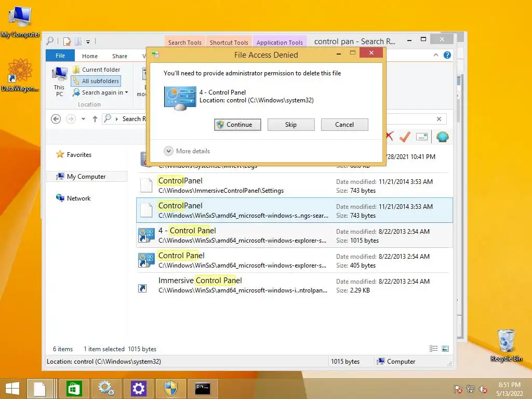The image size is (532, 399).
Task: Select This PC search location
Action: point(59,82)
